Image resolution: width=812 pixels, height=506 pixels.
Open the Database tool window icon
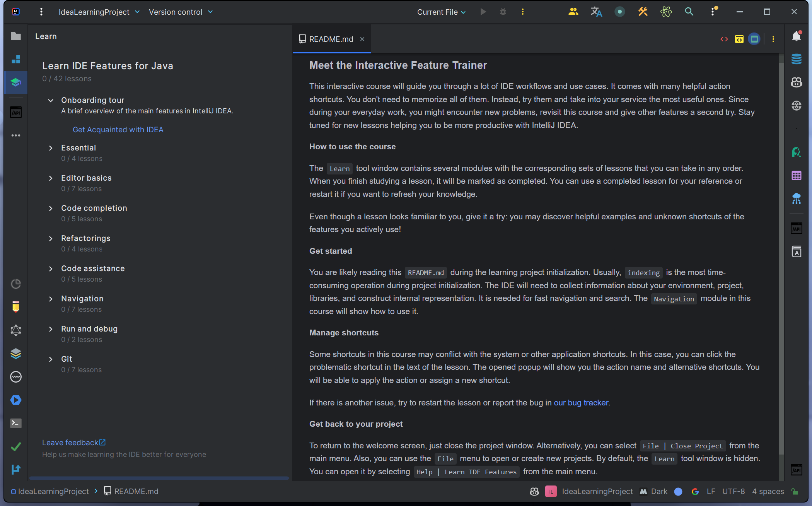[796, 59]
